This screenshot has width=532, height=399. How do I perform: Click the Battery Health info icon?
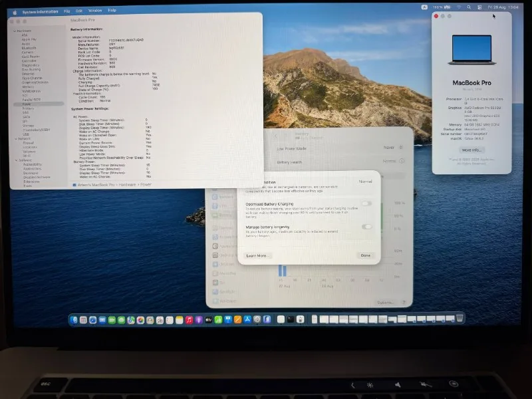(402, 161)
